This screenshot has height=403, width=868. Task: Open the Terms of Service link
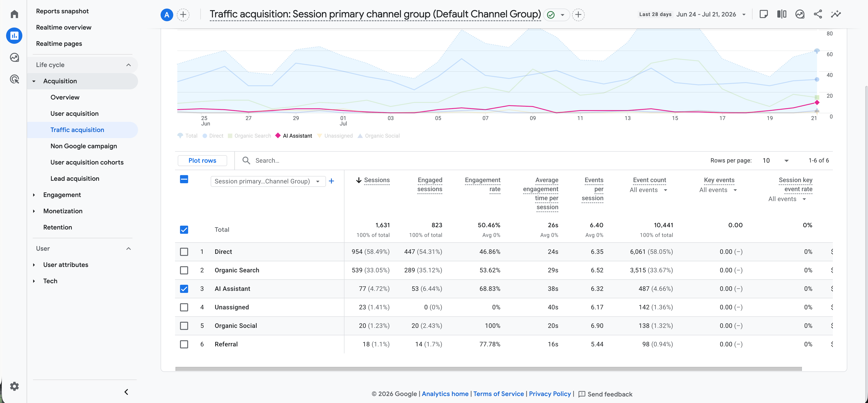coord(498,394)
